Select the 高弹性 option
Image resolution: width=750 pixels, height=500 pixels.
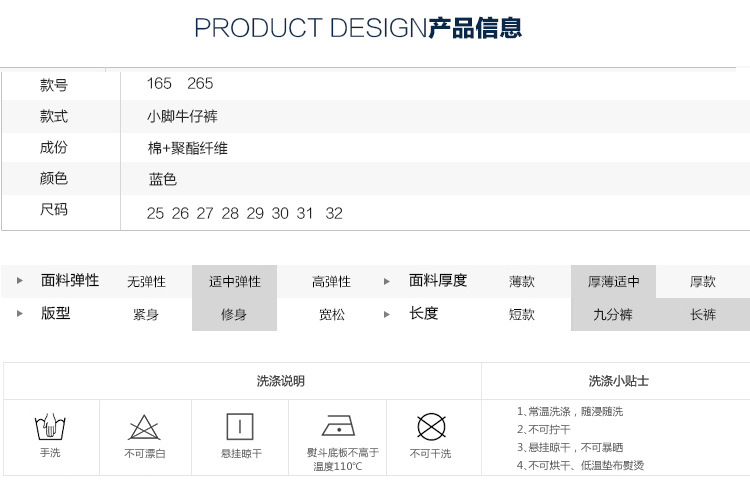[x=331, y=281]
